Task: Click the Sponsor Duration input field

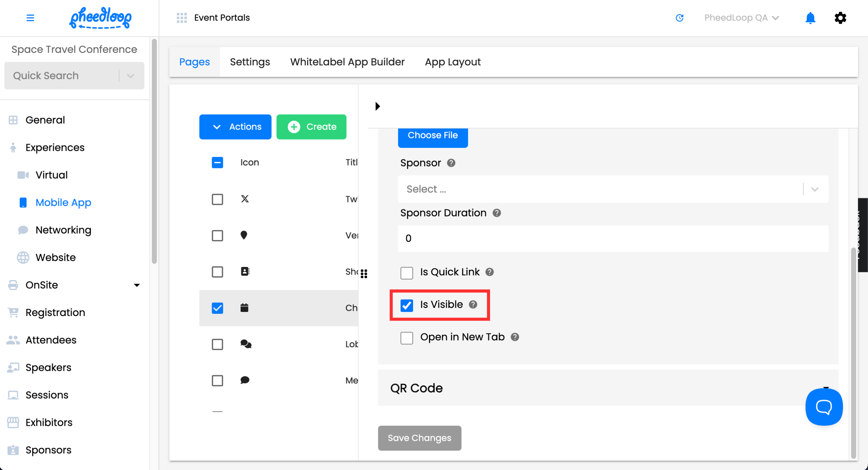Action: (x=613, y=239)
